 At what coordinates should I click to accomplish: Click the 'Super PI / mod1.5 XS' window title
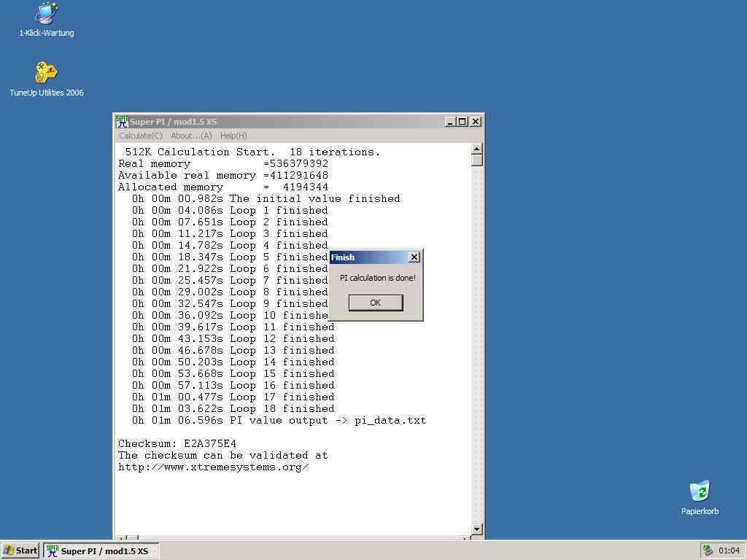coord(173,122)
